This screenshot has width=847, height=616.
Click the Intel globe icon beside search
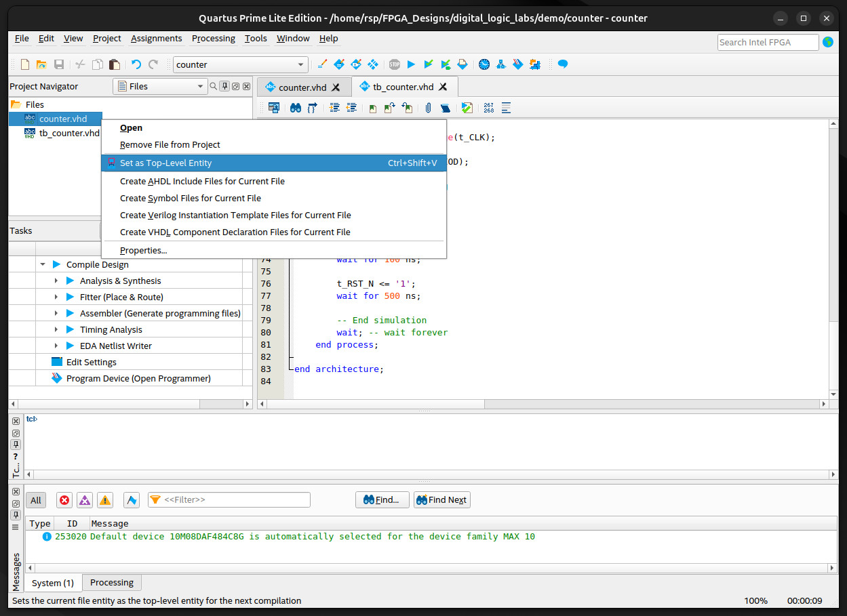coord(828,42)
